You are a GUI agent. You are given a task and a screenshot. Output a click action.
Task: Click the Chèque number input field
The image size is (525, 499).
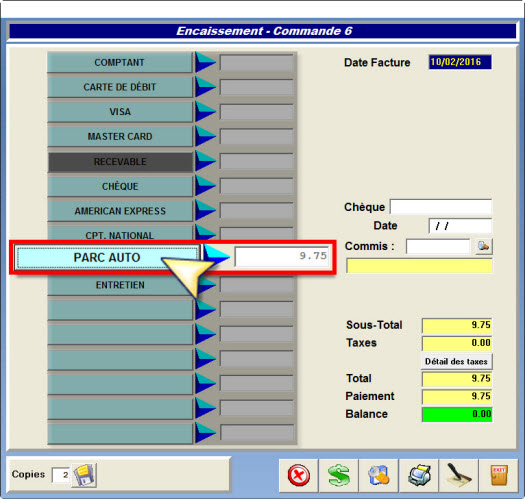tap(441, 207)
